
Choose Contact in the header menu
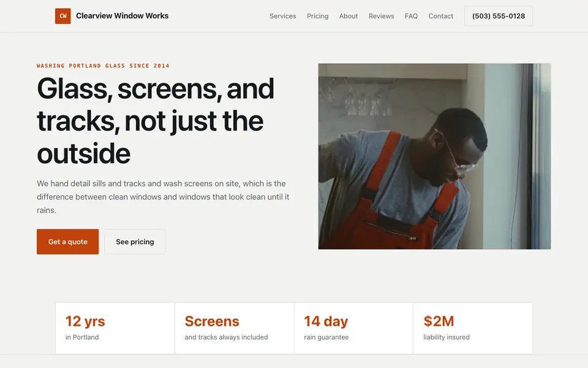click(440, 16)
